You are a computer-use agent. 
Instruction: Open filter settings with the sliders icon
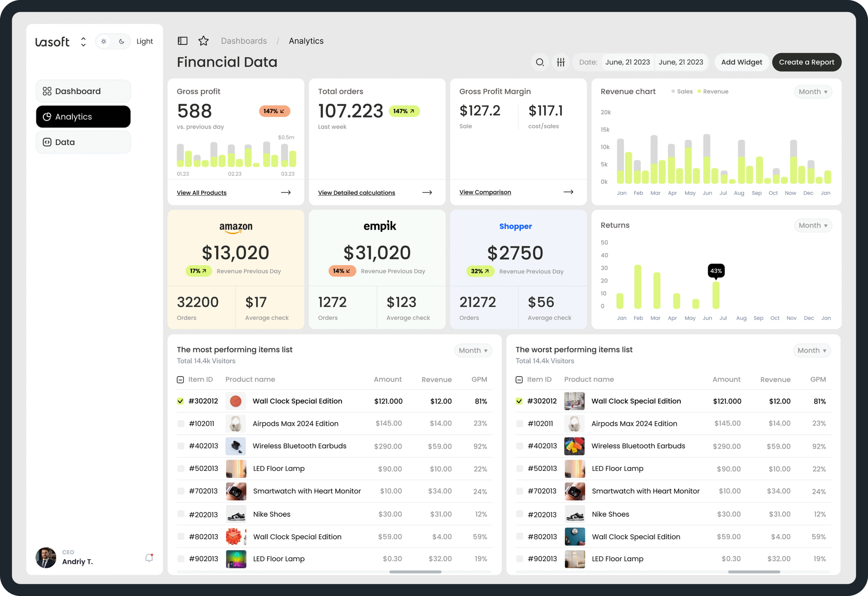(x=561, y=62)
